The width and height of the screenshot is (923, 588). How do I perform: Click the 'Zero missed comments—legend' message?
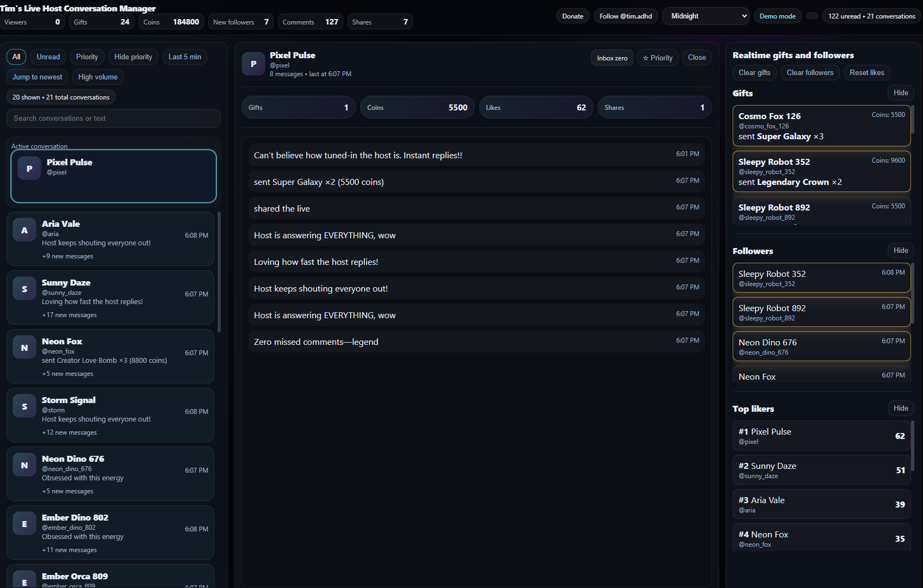(476, 342)
